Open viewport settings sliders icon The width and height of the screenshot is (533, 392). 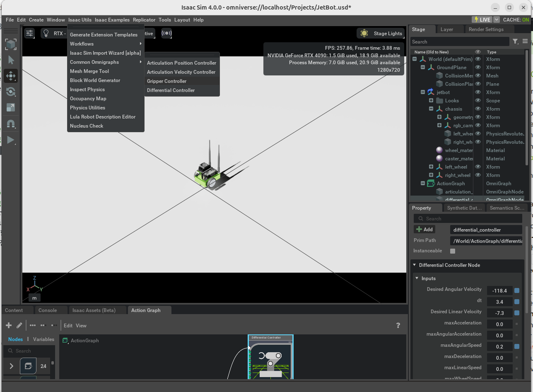29,33
